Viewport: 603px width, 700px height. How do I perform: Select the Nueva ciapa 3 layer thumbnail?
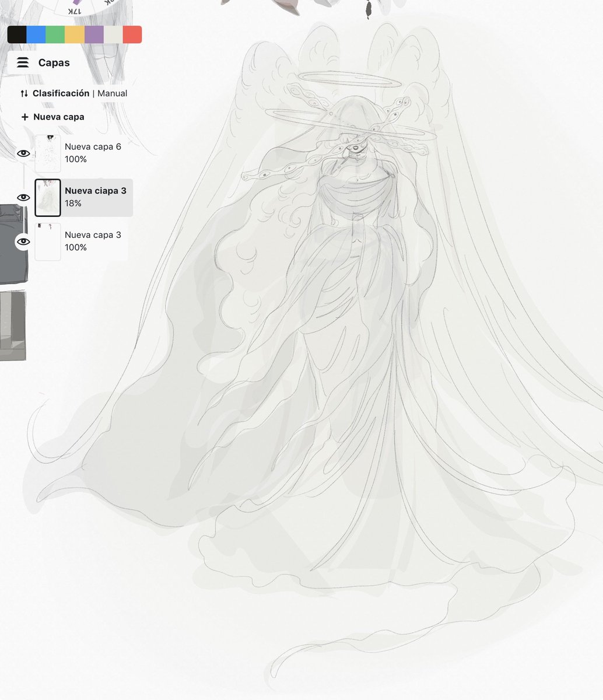tap(48, 197)
